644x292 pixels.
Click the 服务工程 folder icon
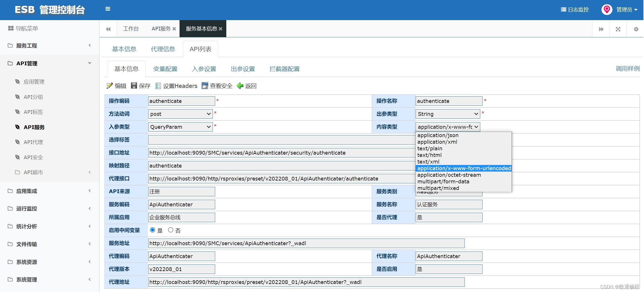click(10, 45)
